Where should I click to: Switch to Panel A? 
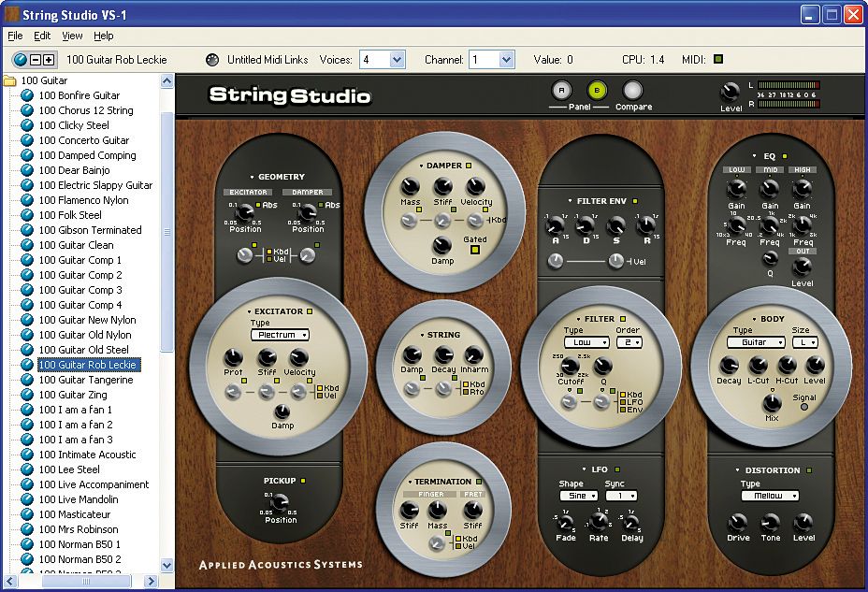tap(562, 93)
